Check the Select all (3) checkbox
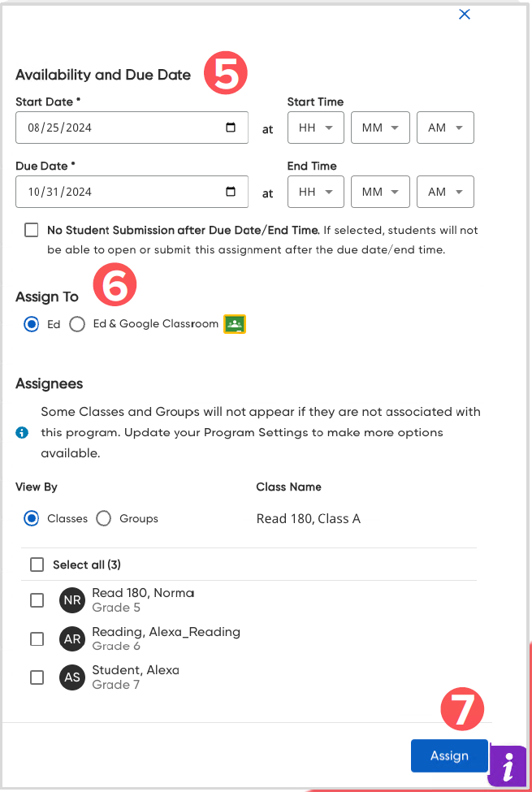Screen dimensions: 532x792 tap(37, 564)
